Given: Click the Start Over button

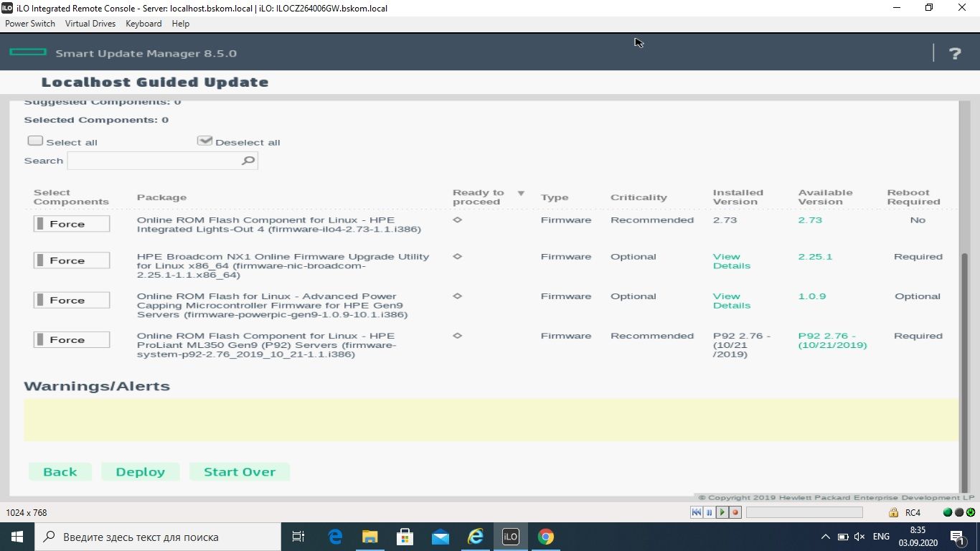Looking at the screenshot, I should point(240,471).
